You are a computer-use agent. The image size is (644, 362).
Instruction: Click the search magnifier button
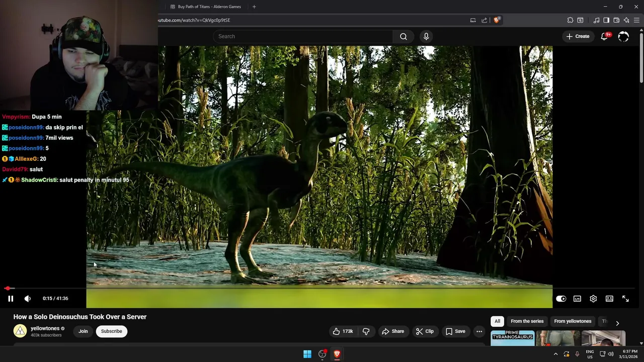(x=404, y=36)
